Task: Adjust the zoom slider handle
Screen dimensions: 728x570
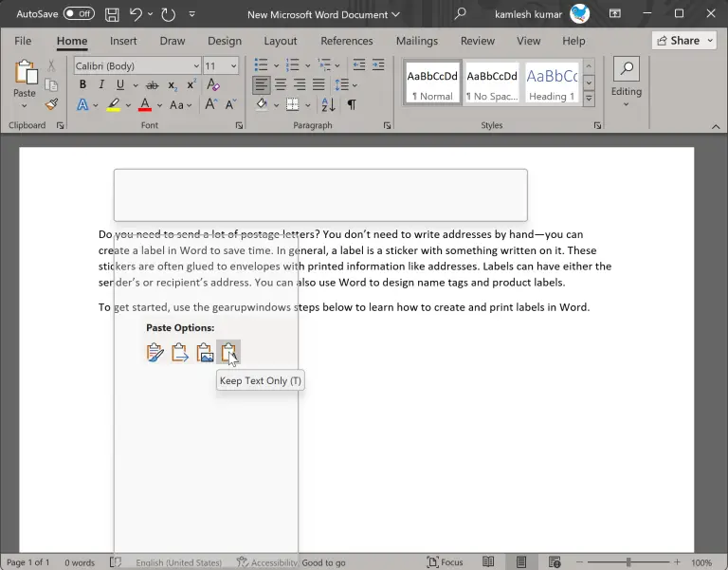Action: 628,562
